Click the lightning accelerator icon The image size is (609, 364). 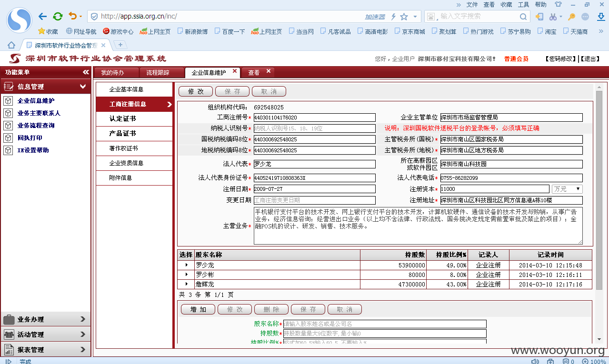tap(393, 17)
